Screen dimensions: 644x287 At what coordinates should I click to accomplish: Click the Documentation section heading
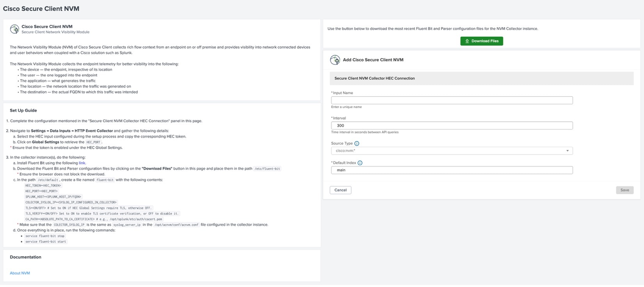point(25,257)
